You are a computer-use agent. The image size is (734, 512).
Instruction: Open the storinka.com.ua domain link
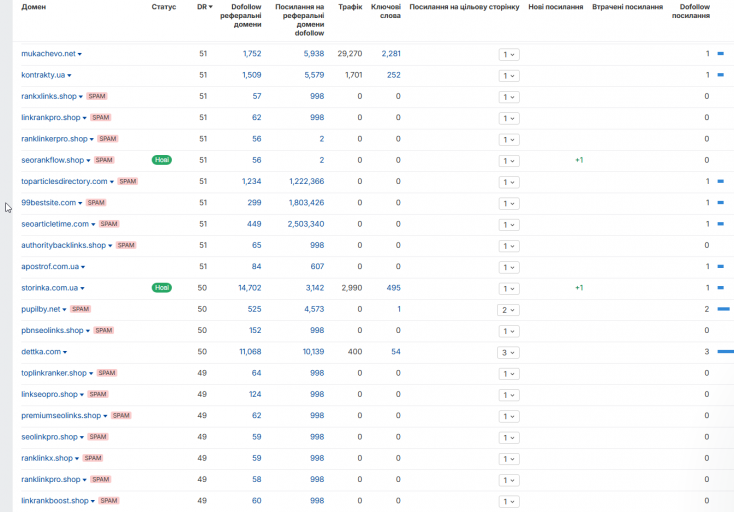point(50,288)
